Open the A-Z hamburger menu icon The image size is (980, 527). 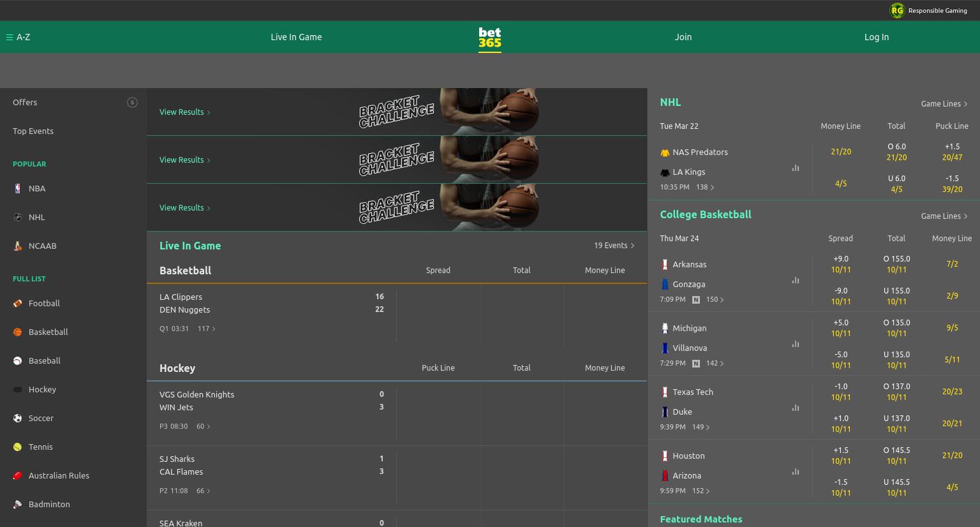(10, 37)
